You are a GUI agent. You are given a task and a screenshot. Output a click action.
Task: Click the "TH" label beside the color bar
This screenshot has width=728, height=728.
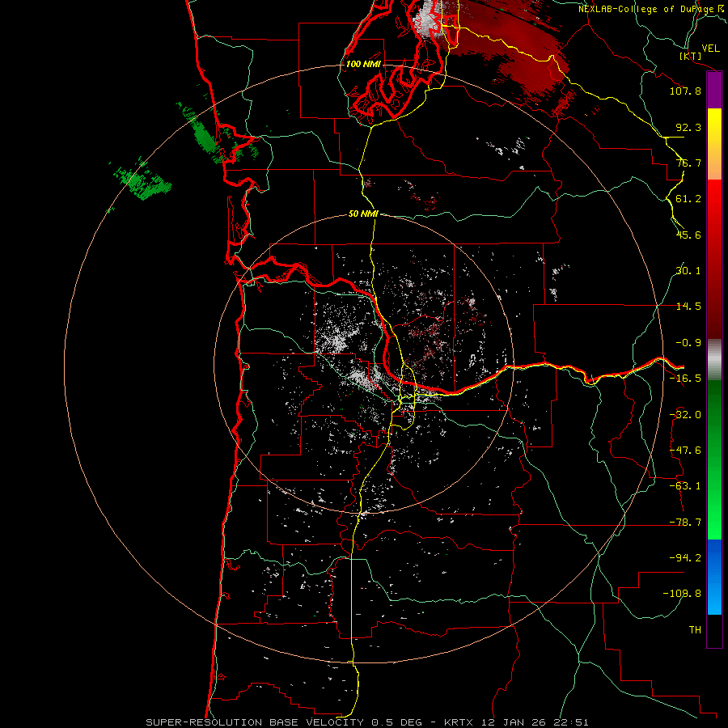tap(695, 630)
